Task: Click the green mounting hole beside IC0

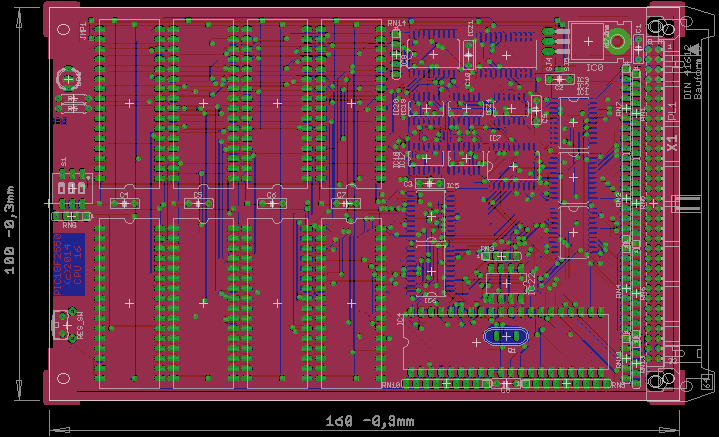Action: click(617, 42)
